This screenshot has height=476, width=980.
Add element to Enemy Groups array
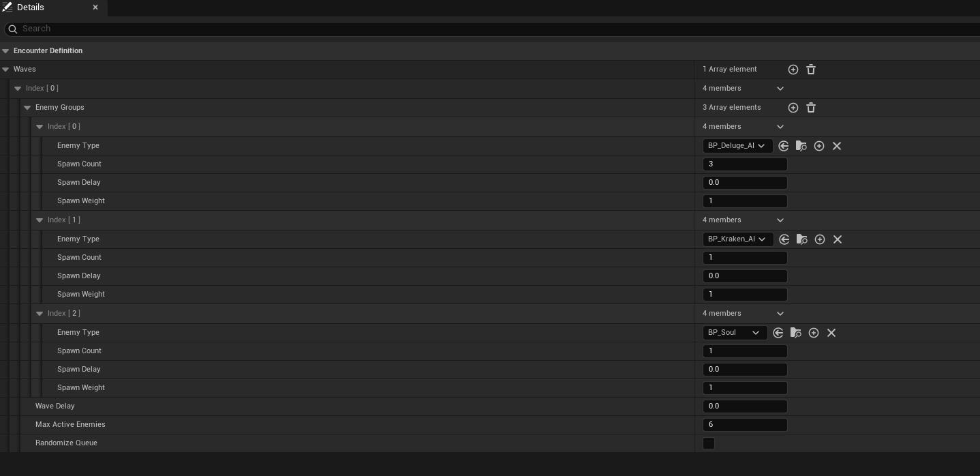coord(793,108)
